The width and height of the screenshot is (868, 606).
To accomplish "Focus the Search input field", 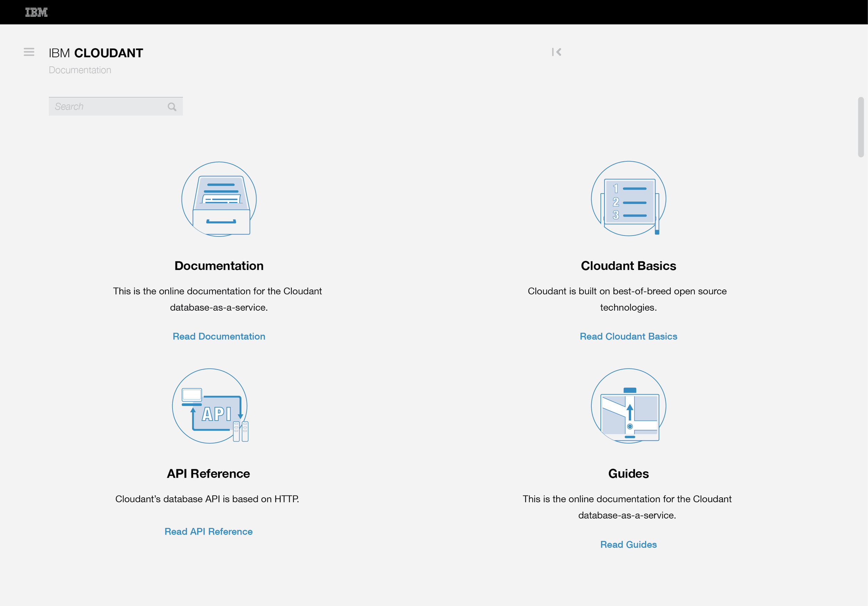I will coord(116,107).
